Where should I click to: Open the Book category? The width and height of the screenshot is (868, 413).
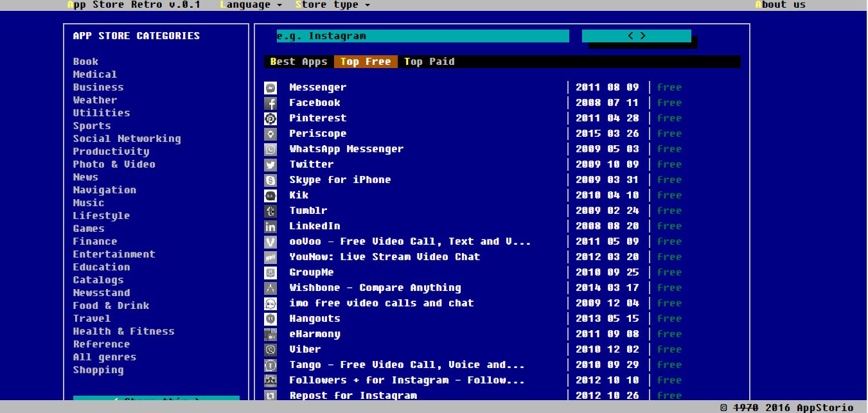click(85, 62)
